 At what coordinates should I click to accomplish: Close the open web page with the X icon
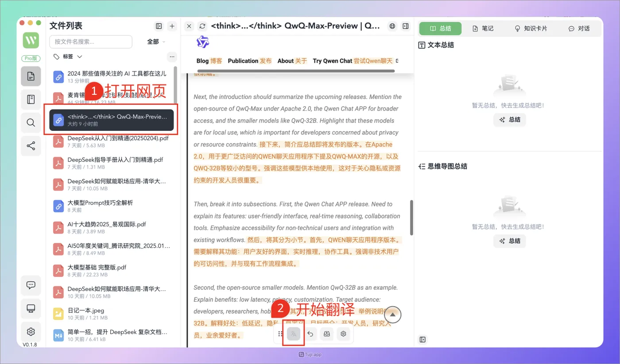click(189, 26)
